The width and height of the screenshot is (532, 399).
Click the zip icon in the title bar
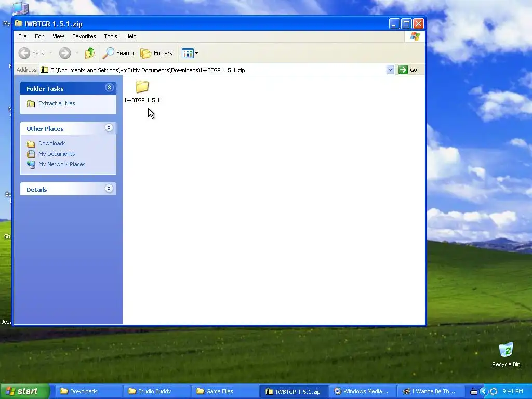[18, 23]
